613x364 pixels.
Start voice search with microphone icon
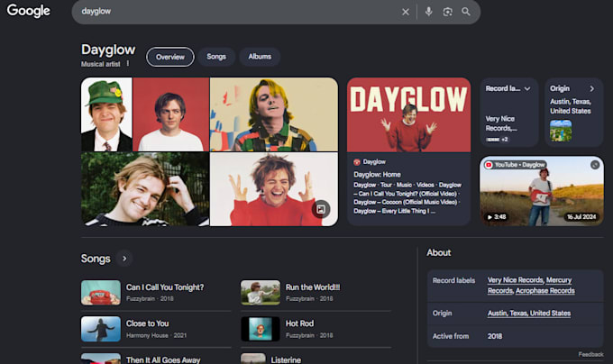pyautogui.click(x=429, y=12)
